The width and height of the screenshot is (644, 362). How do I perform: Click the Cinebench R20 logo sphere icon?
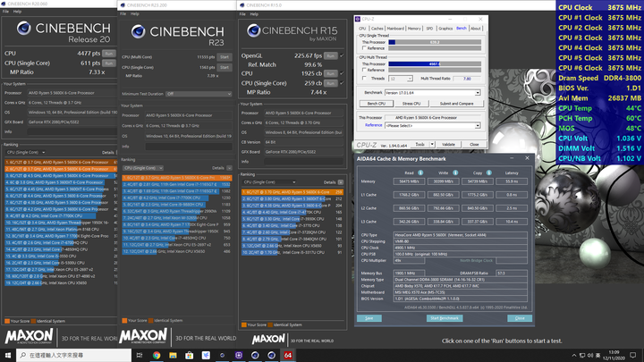tap(24, 29)
